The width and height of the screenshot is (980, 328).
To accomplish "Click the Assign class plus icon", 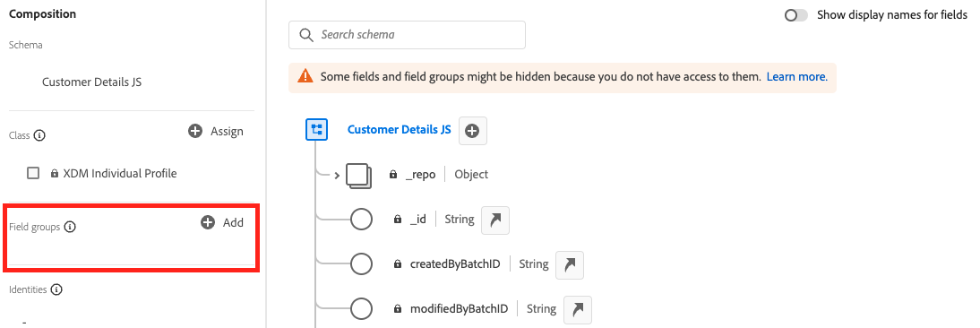I will point(195,131).
